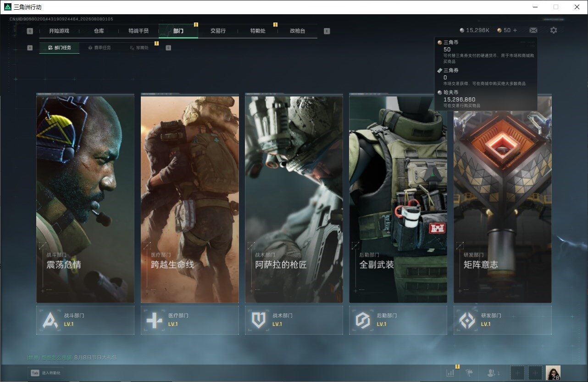Click the 后勤部门 LV.1 panel

398,320
